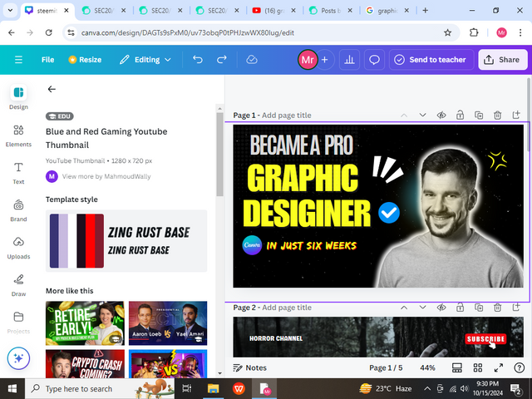The height and width of the screenshot is (399, 532).
Task: Open the Resize option
Action: [x=85, y=60]
